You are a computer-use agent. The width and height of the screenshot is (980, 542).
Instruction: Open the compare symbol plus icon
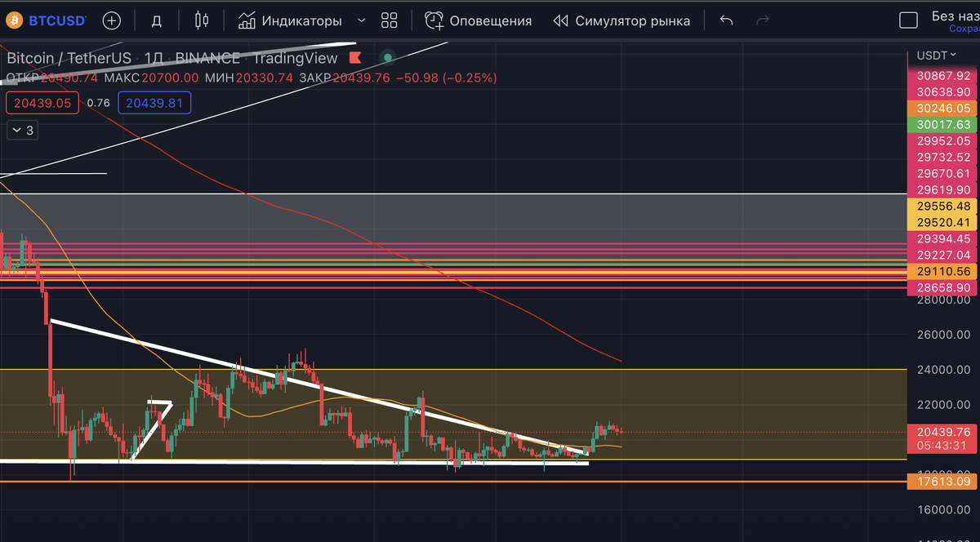pyautogui.click(x=111, y=20)
